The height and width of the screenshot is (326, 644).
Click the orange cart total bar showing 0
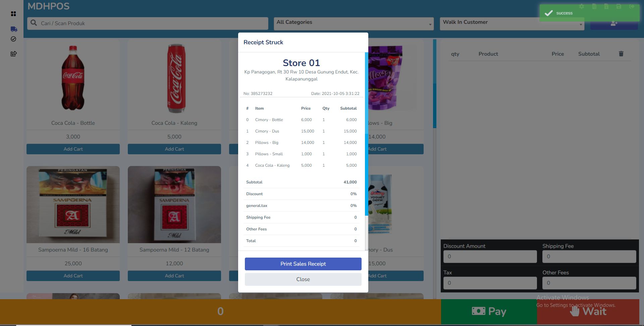[220, 312]
